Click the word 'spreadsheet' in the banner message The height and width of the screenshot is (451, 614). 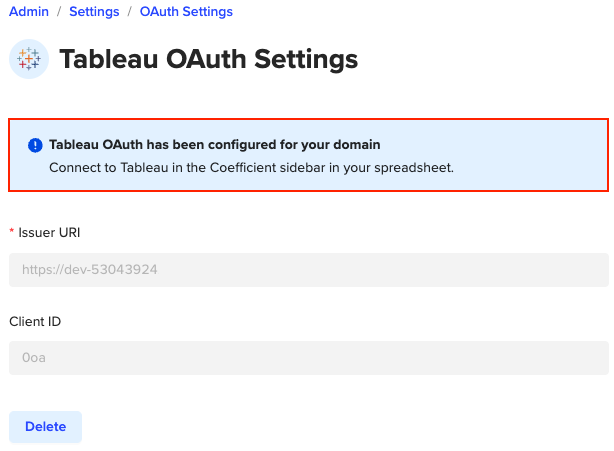(x=414, y=167)
